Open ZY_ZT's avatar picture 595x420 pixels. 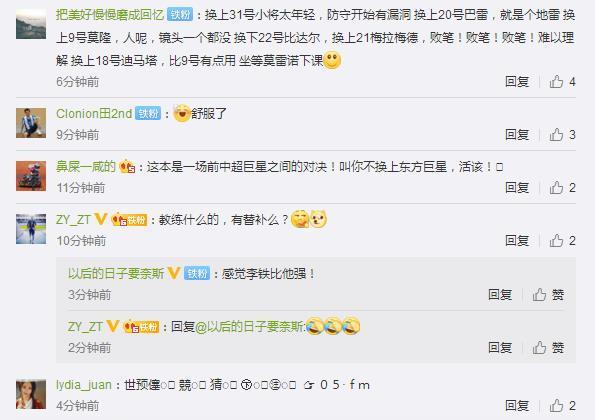click(x=31, y=229)
